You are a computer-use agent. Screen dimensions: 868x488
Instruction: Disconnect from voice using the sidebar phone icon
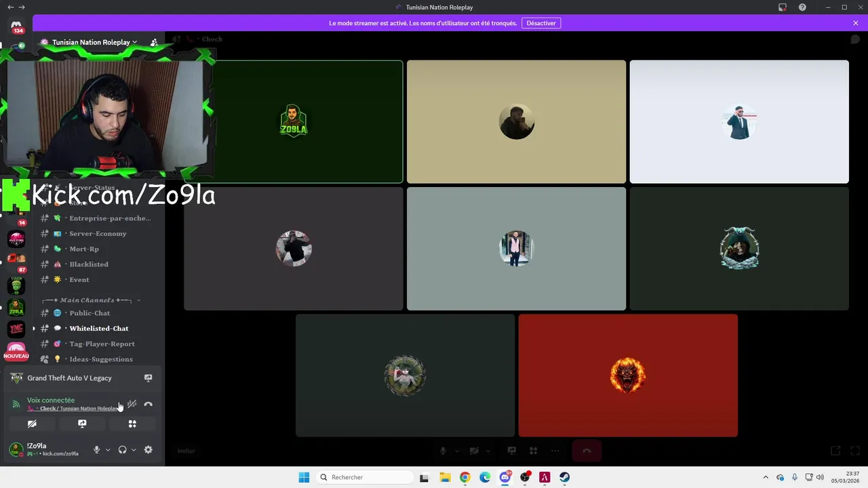[x=149, y=404]
